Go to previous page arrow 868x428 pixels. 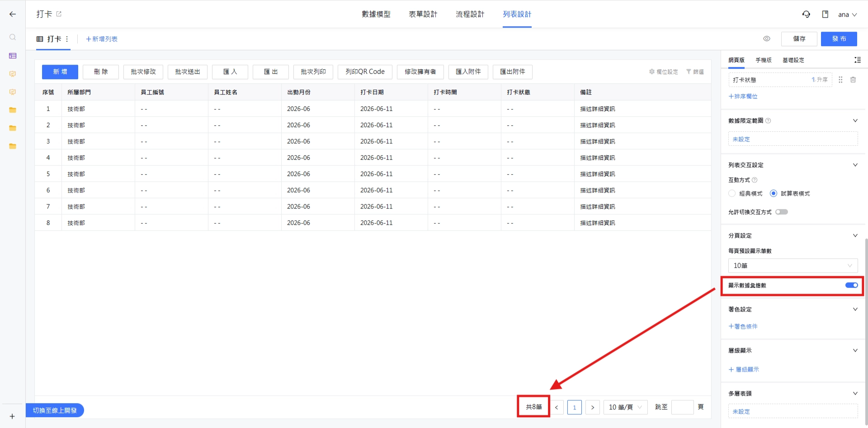[x=557, y=407]
